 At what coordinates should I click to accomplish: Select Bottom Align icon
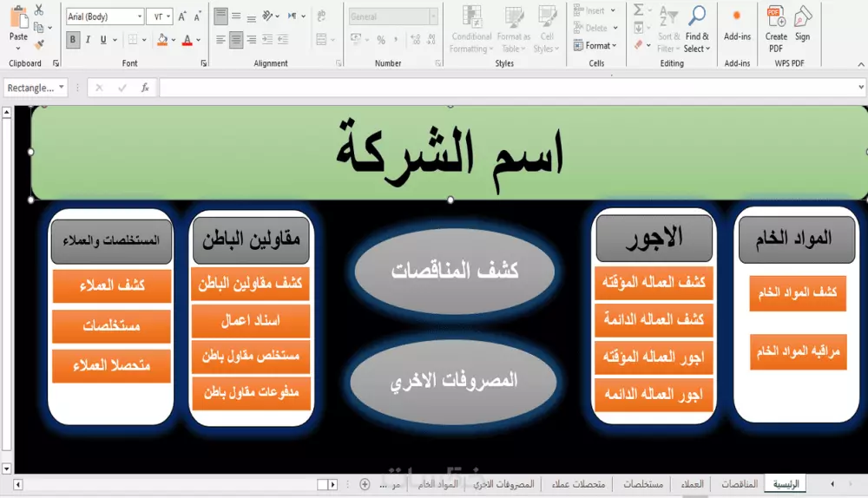(x=252, y=16)
